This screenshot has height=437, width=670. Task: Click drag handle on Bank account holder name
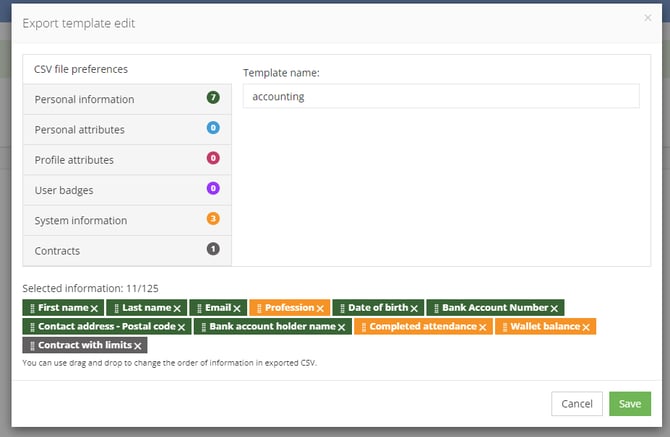click(x=203, y=327)
